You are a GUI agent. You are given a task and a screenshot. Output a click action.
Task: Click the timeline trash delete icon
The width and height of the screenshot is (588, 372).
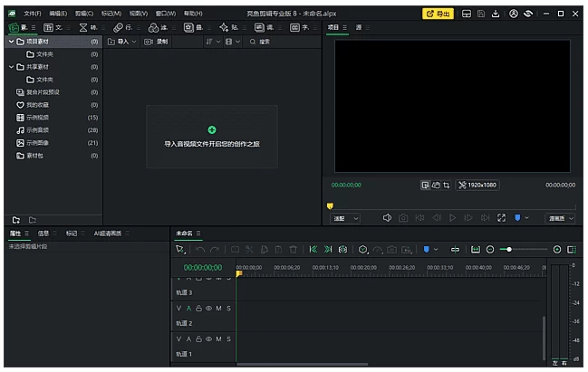click(x=294, y=250)
